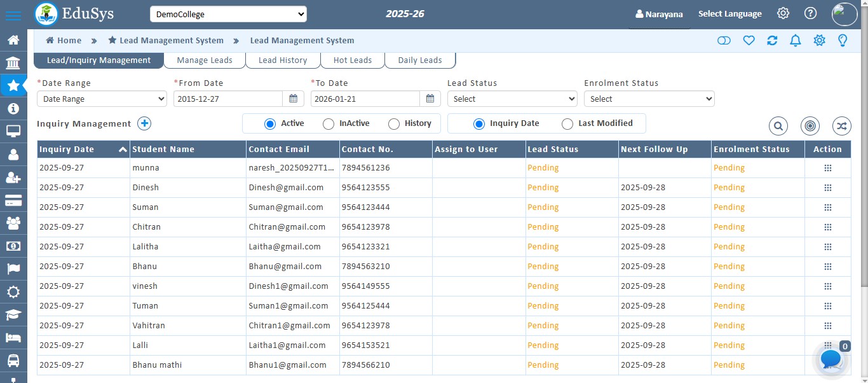868x383 pixels.
Task: Click the heart favorites icon
Action: coord(749,41)
